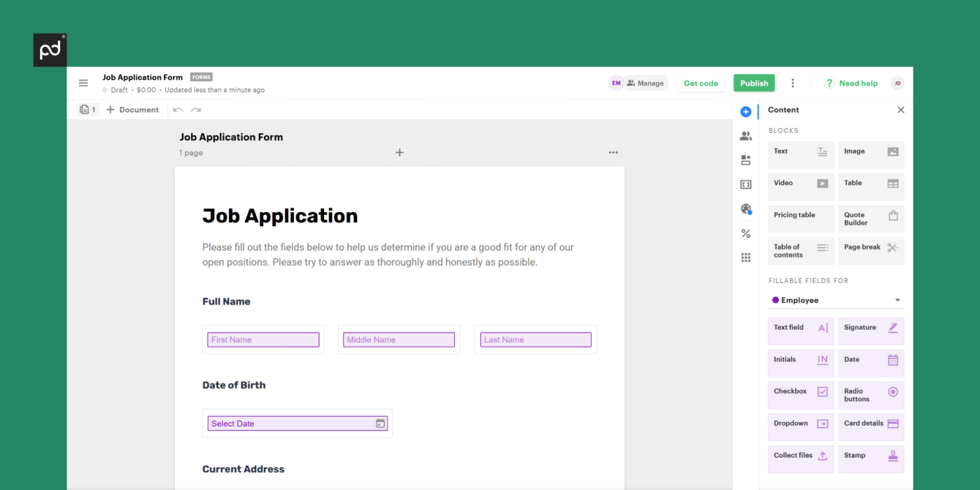The height and width of the screenshot is (490, 980).
Task: Publish the Job Application Form
Action: (754, 83)
